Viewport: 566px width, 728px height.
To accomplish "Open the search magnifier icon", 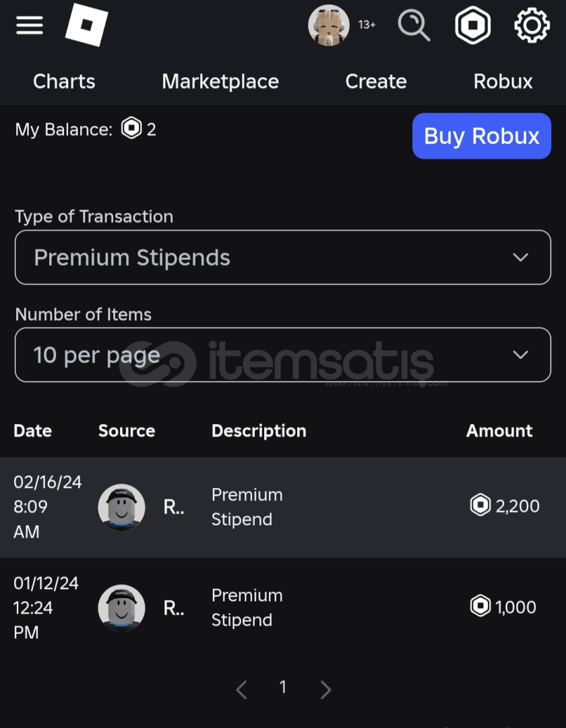I will pyautogui.click(x=414, y=26).
